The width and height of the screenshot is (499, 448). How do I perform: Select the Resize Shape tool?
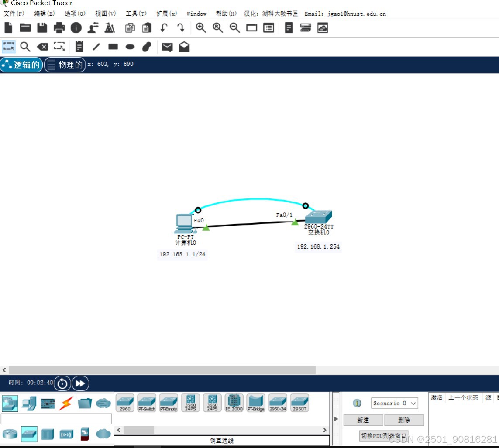(59, 47)
